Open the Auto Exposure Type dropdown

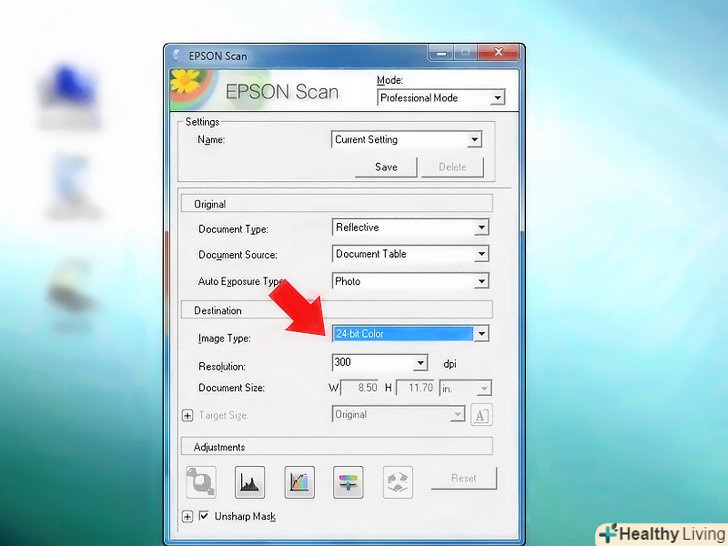410,281
